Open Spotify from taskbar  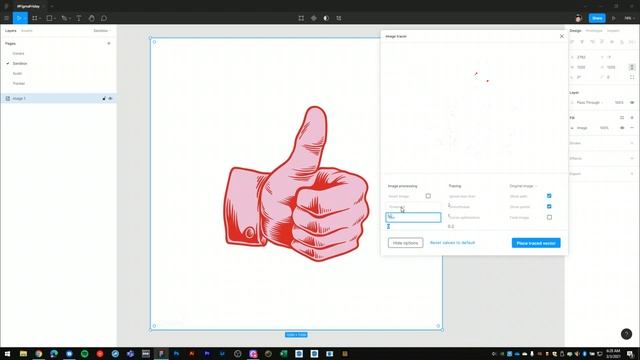point(84,353)
